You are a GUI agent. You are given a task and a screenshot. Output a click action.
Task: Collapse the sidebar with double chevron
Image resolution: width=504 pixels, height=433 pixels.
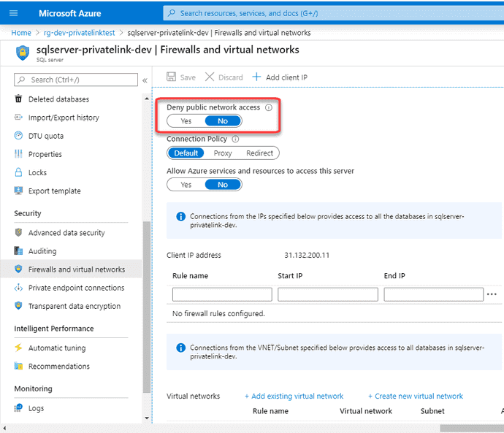click(x=145, y=80)
